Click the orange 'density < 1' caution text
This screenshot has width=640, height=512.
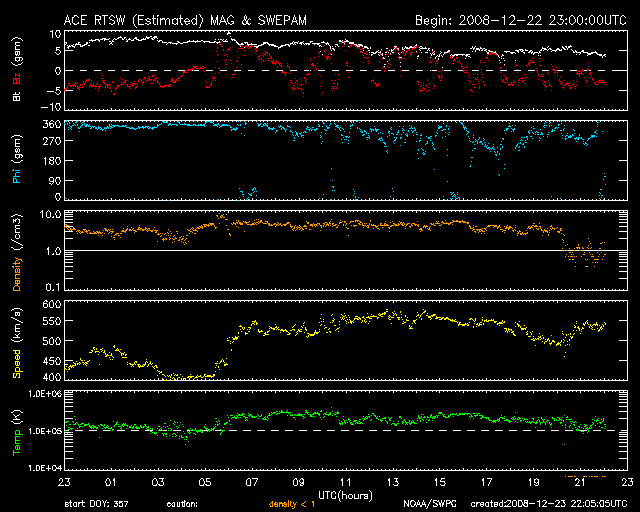[x=292, y=504]
